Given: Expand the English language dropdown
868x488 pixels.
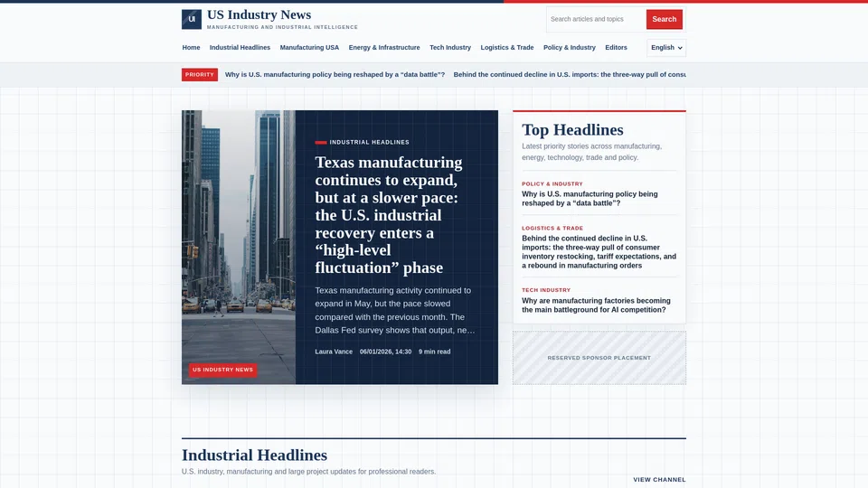Looking at the screenshot, I should point(666,48).
